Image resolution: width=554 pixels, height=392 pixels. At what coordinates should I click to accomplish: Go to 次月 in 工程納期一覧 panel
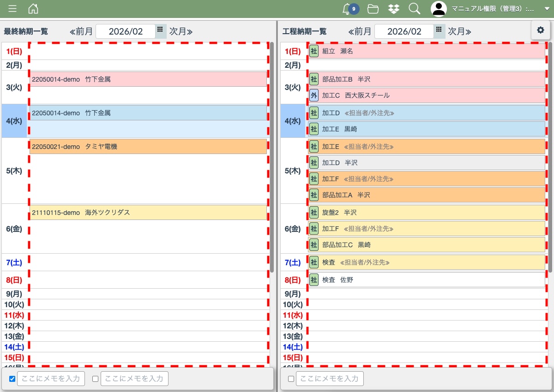pos(458,31)
